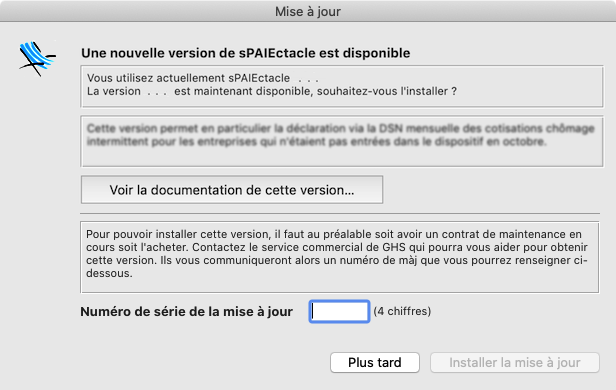Click the final word 'dessous.' in paragraph

pyautogui.click(x=109, y=273)
